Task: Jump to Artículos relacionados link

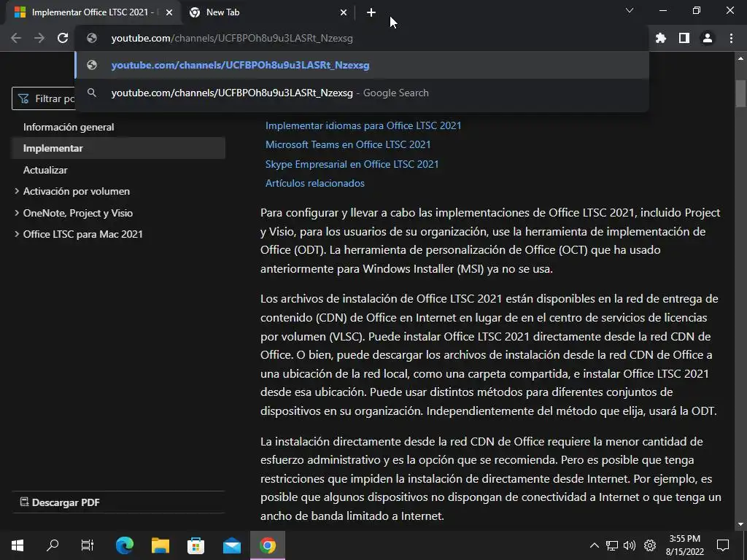Action: [x=315, y=183]
